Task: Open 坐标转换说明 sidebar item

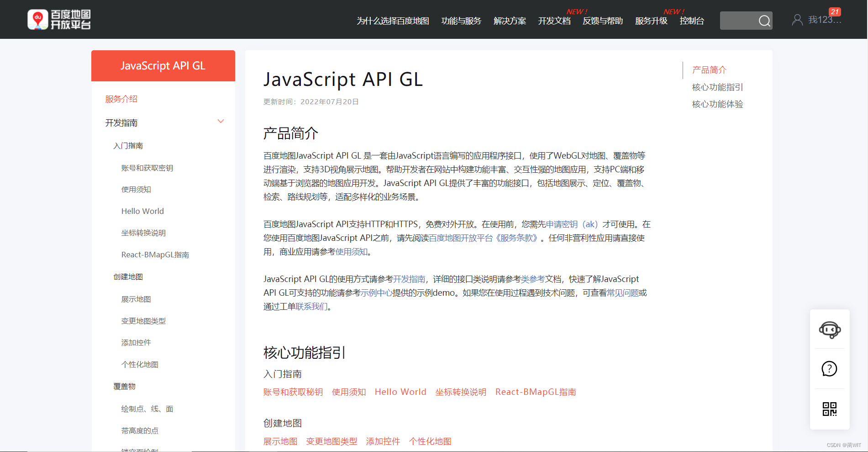Action: [143, 233]
